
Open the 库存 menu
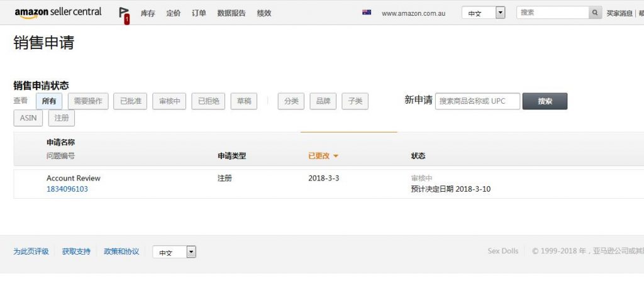pos(148,13)
